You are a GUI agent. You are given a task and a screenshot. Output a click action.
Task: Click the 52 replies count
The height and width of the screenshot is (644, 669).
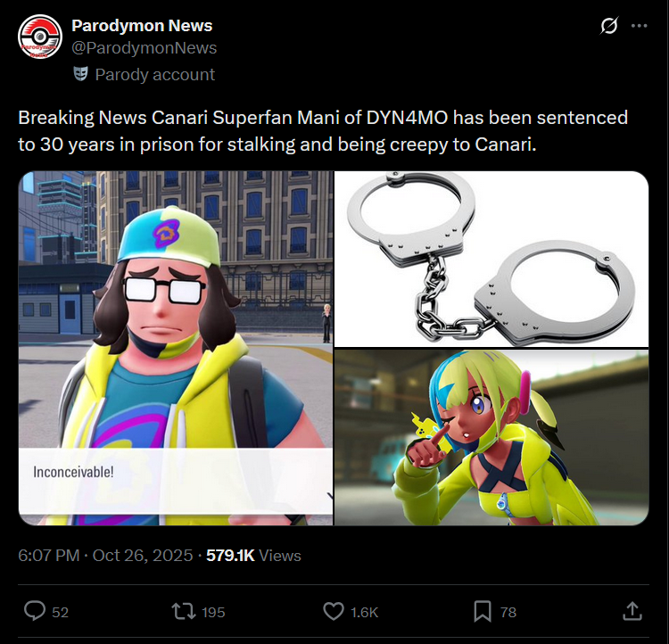(60, 612)
